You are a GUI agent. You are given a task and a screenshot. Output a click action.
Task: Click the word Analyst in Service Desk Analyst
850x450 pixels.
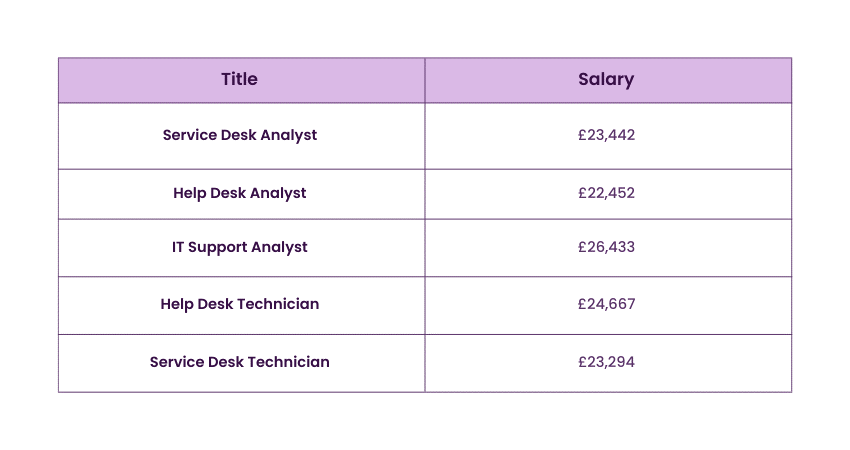coord(288,135)
